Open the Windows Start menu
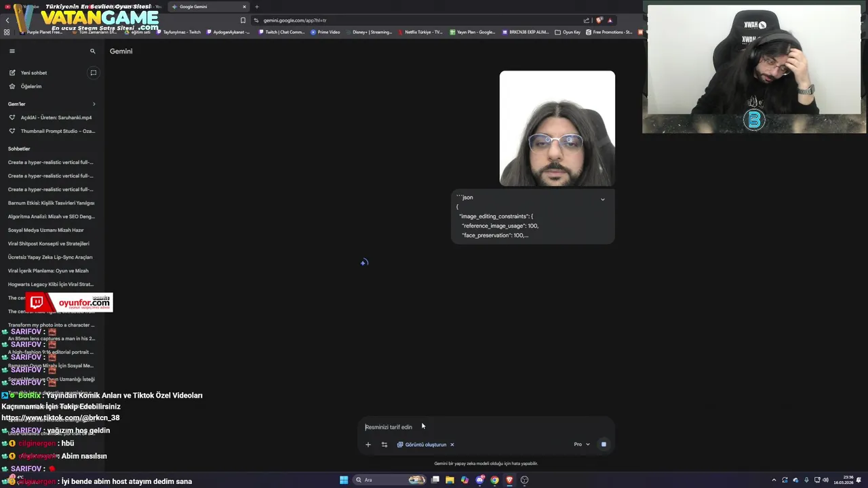The image size is (868, 488). tap(344, 480)
